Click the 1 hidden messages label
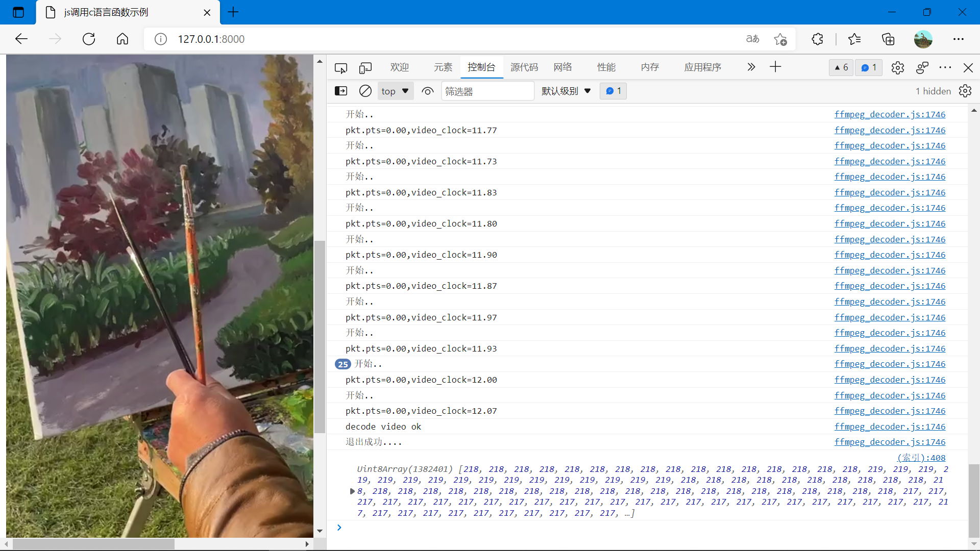 click(x=933, y=91)
